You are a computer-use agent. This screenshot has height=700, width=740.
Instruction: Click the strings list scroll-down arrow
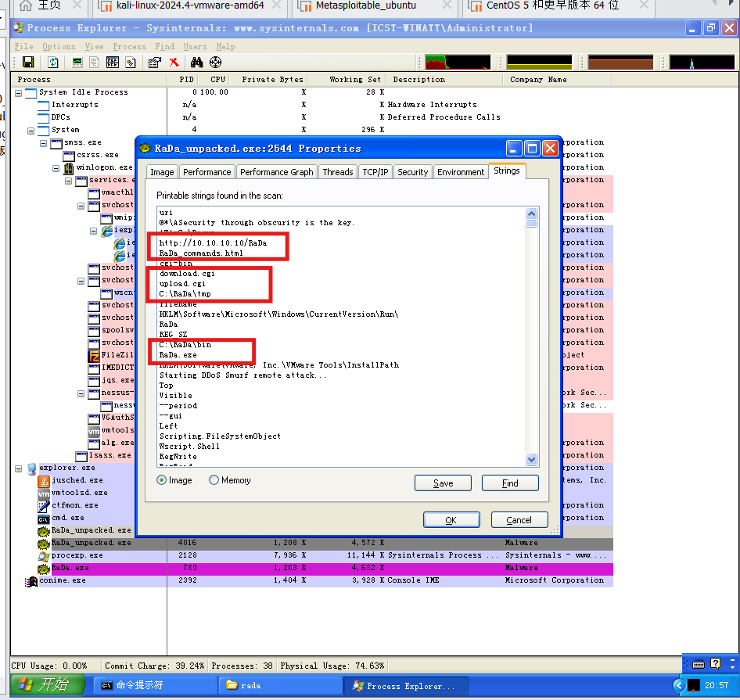(x=531, y=459)
